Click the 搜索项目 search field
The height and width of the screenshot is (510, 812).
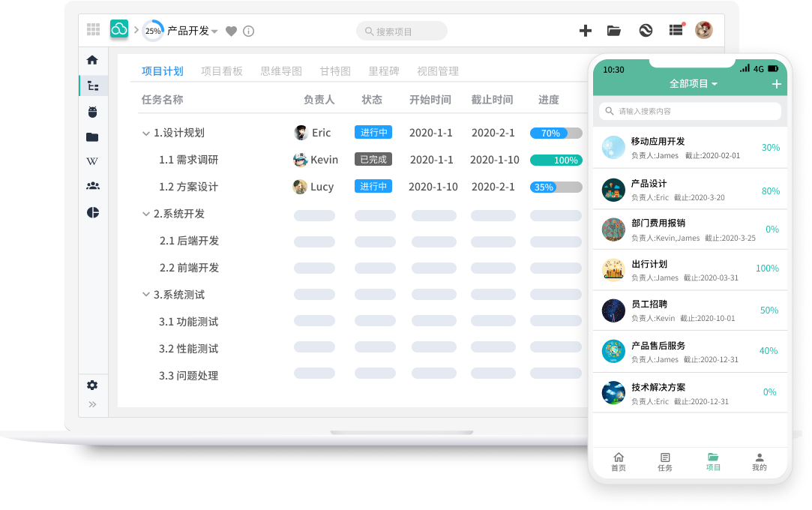point(402,31)
